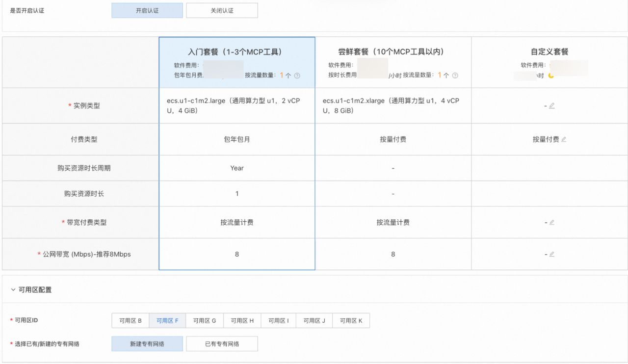Pick 可用区 B zone
This screenshot has width=628, height=364.
[x=131, y=321]
